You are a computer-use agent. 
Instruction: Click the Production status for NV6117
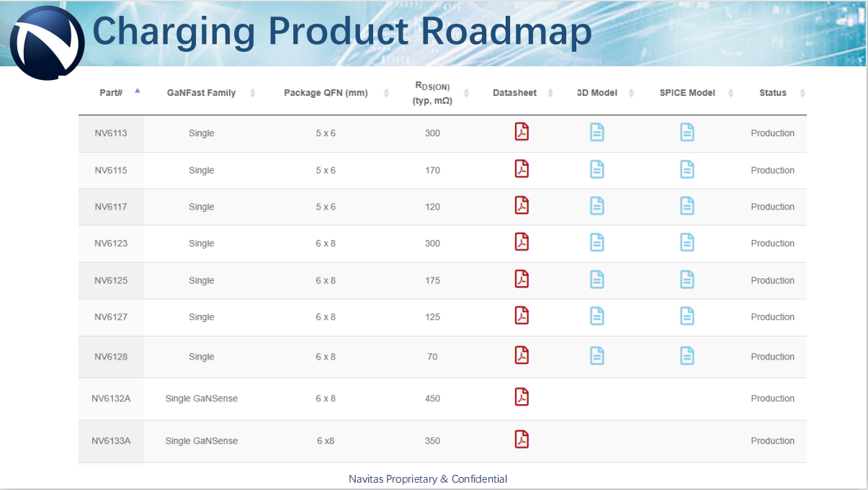pos(772,207)
